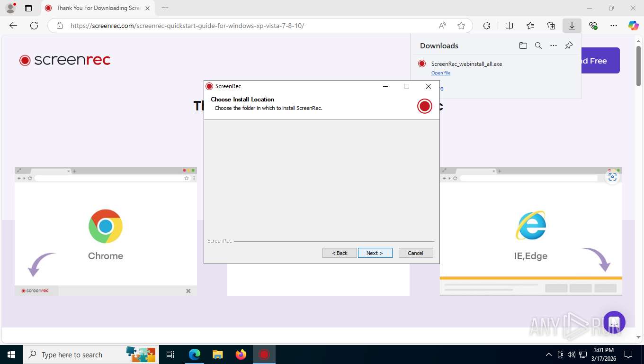Show hidden system tray icons

[549, 355]
